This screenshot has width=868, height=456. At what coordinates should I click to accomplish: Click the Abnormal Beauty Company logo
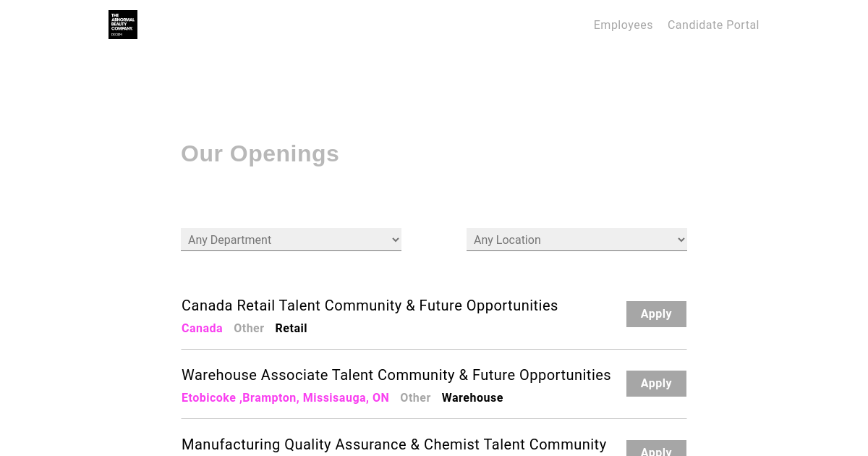[123, 25]
